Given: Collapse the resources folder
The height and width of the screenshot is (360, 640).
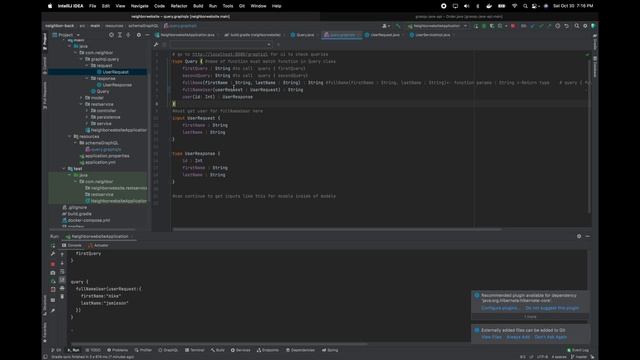Looking at the screenshot, I should point(70,136).
